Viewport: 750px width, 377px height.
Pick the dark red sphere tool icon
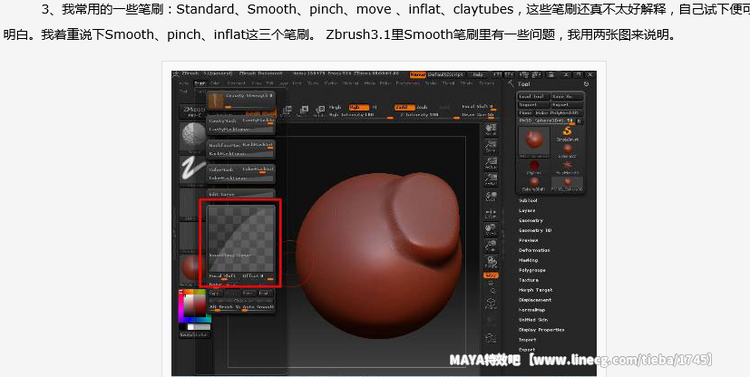point(534,166)
